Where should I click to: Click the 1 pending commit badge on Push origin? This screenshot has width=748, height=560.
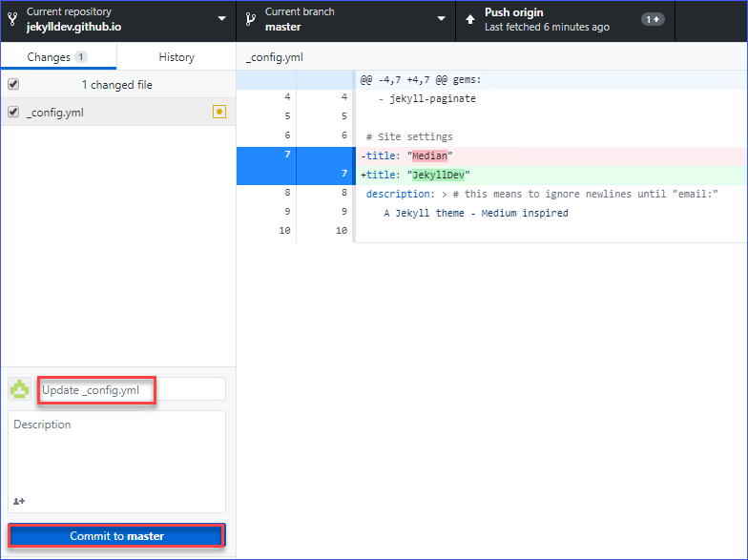coord(653,19)
